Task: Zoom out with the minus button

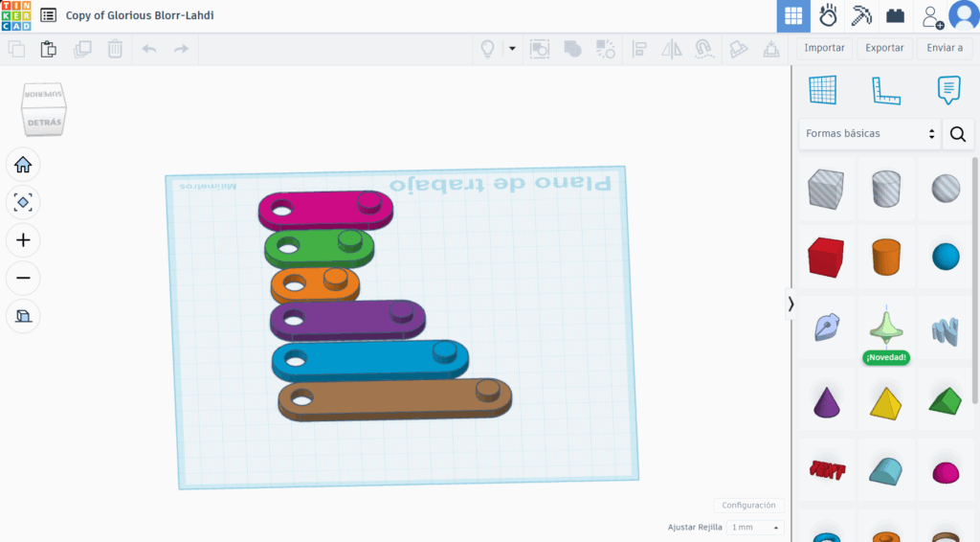Action: tap(23, 278)
